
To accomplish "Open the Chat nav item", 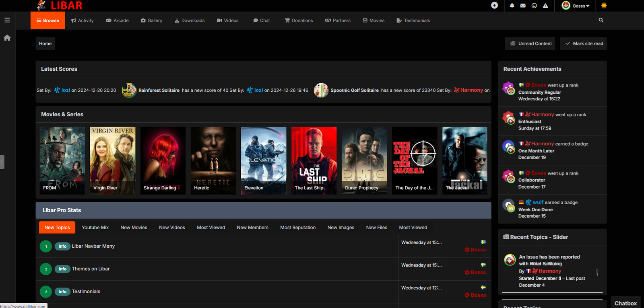I will pyautogui.click(x=262, y=21).
